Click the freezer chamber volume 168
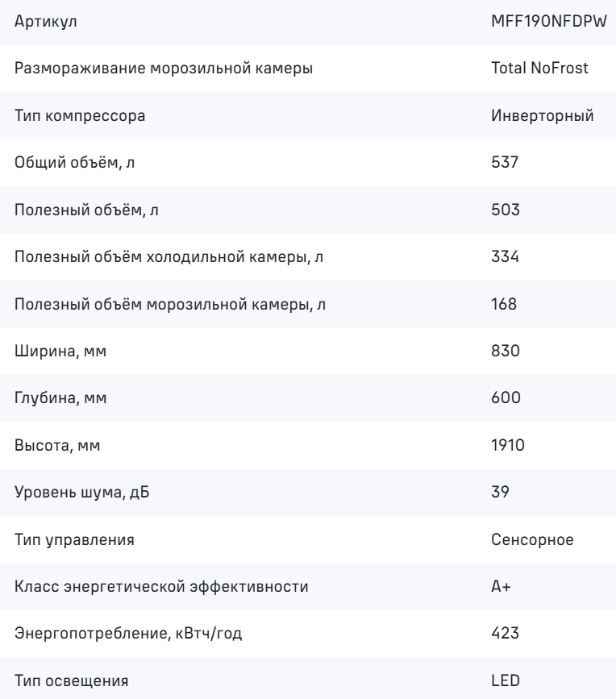Image resolution: width=616 pixels, height=699 pixels. click(504, 304)
